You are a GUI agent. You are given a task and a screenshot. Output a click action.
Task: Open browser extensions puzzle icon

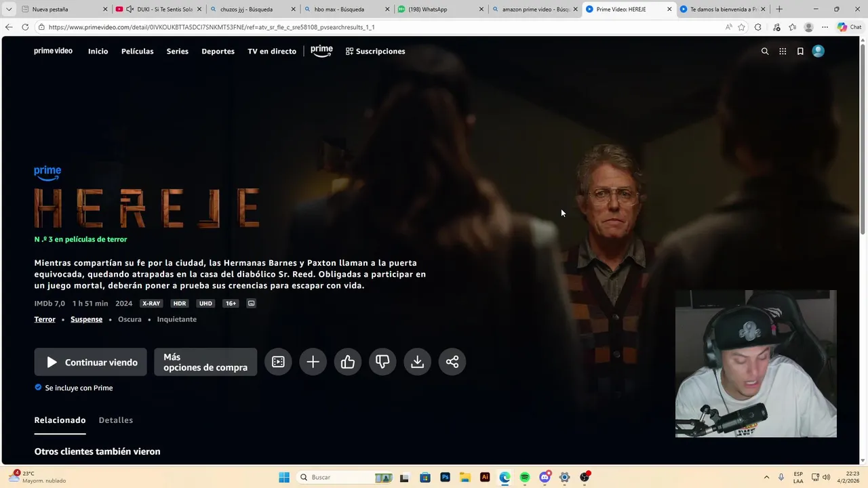pyautogui.click(x=758, y=27)
